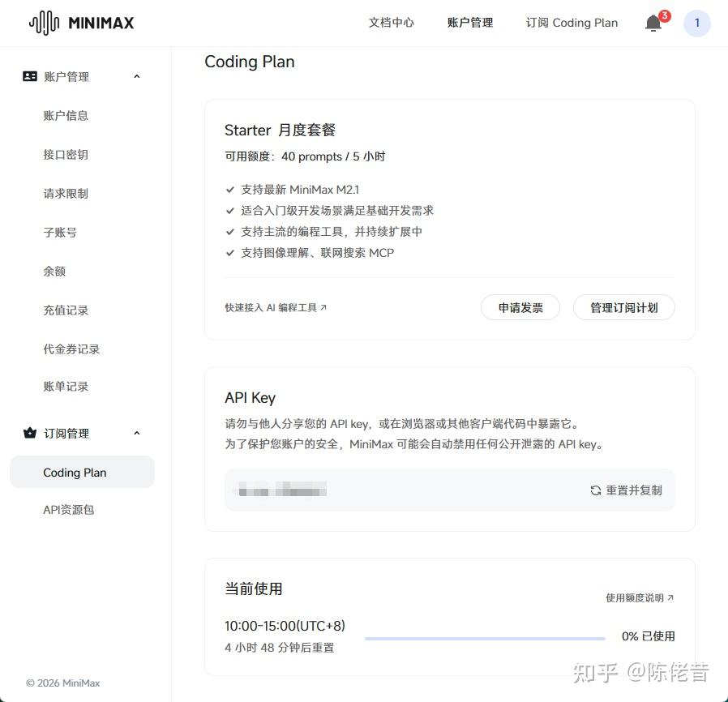
Task: Open the 快速接入 AI 编程工具 link
Action: (x=276, y=307)
